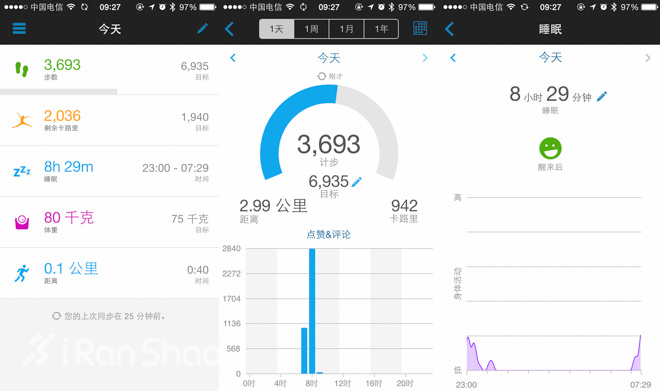Image resolution: width=660 pixels, height=391 pixels.
Task: Open the 80 千克 weight row
Action: coord(109,222)
